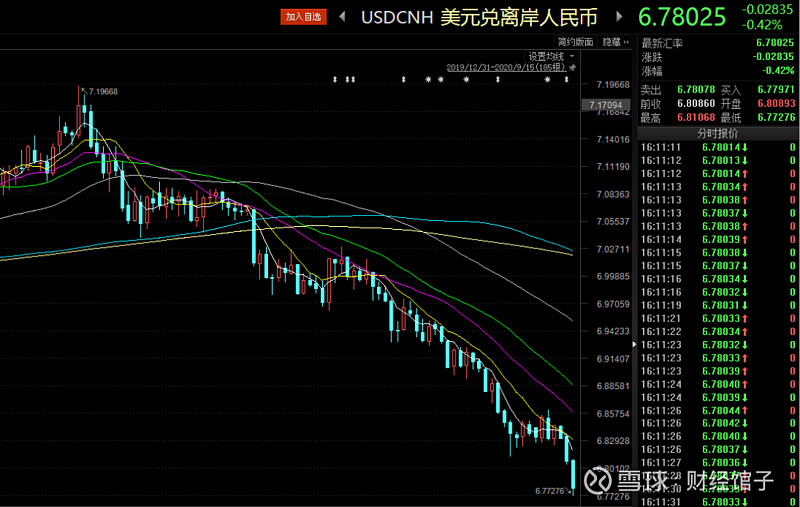Click the 7.17094 price marker on axis
This screenshot has height=507, width=800.
(605, 105)
